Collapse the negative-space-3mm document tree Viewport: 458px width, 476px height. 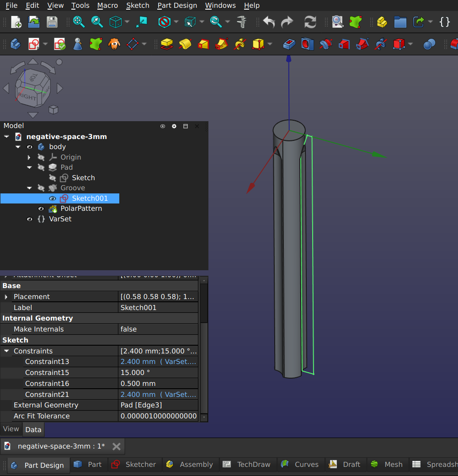(6, 137)
